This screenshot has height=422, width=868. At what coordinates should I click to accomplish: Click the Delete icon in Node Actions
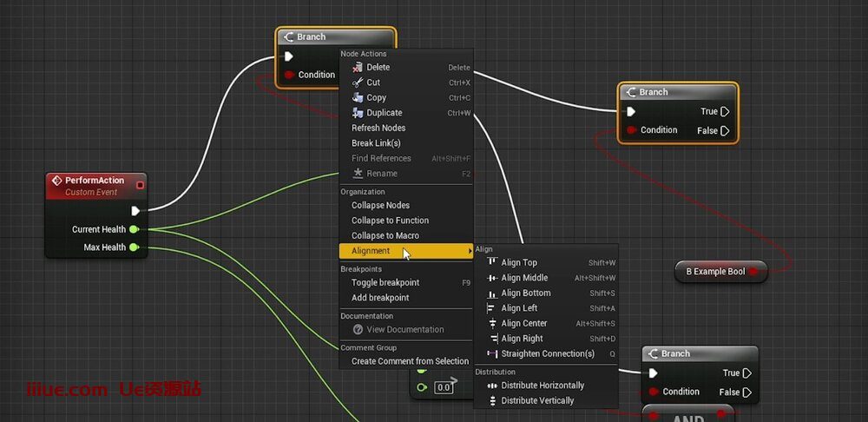[357, 68]
